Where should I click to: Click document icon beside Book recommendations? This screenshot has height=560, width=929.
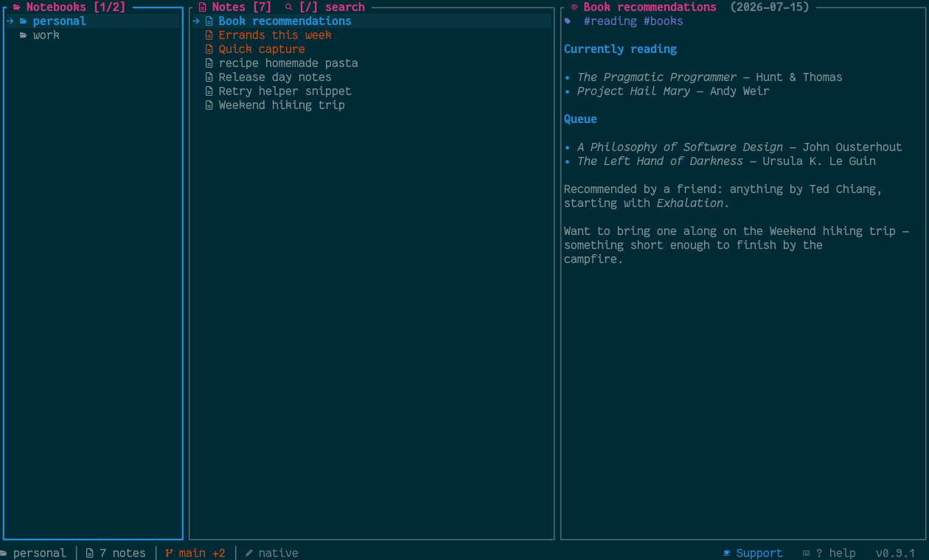click(209, 21)
